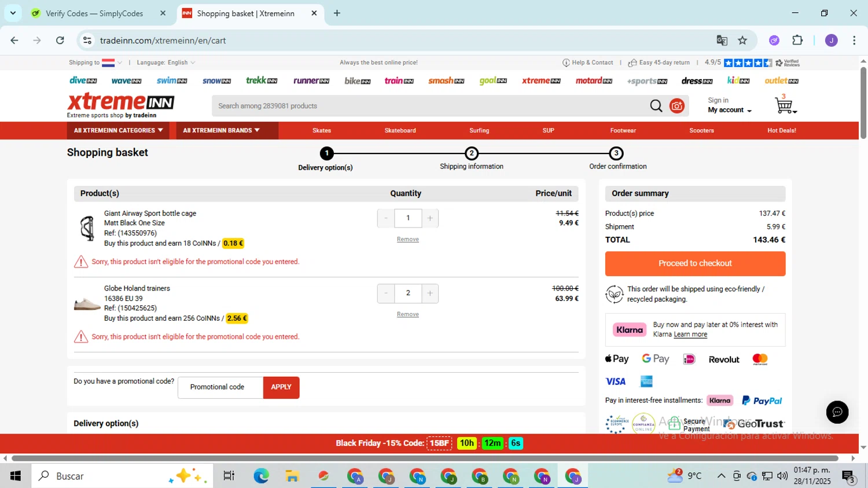868x488 pixels.
Task: Open the Surfing category
Action: click(x=479, y=130)
